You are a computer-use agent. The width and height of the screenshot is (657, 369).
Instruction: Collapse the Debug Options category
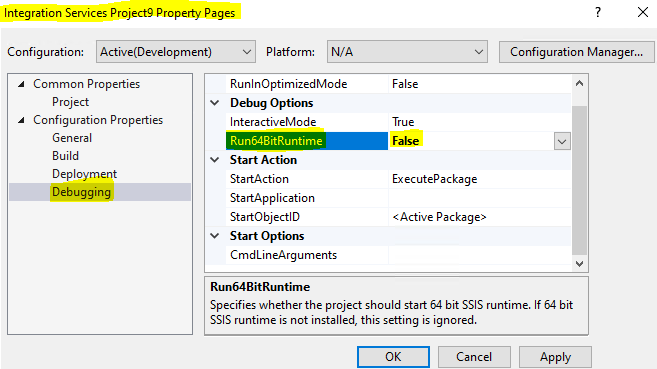click(215, 103)
